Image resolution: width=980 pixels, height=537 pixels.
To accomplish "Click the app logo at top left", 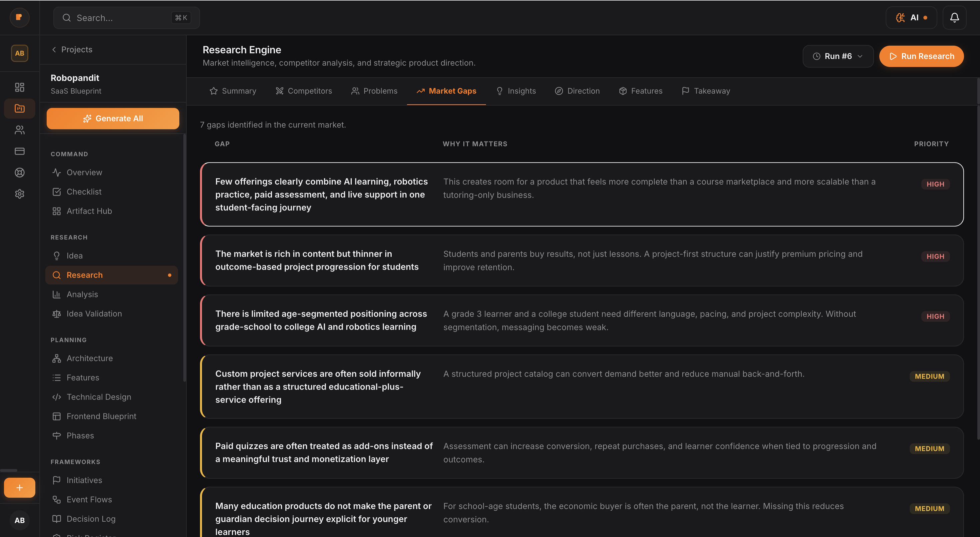I will coord(19,18).
